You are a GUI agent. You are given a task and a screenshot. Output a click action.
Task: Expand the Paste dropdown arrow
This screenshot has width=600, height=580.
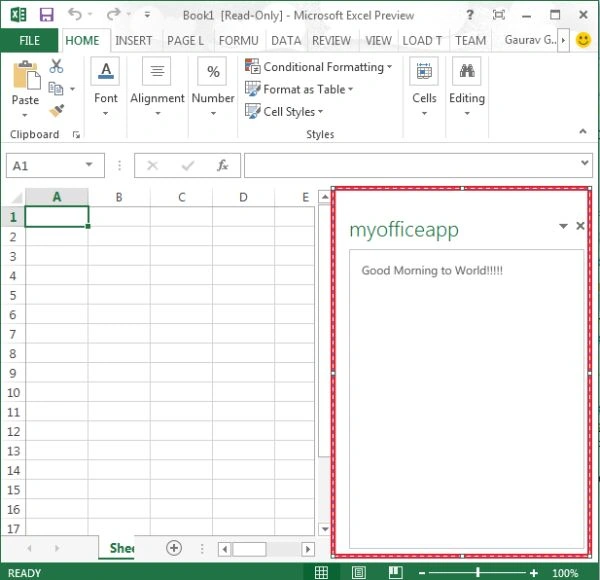click(25, 115)
